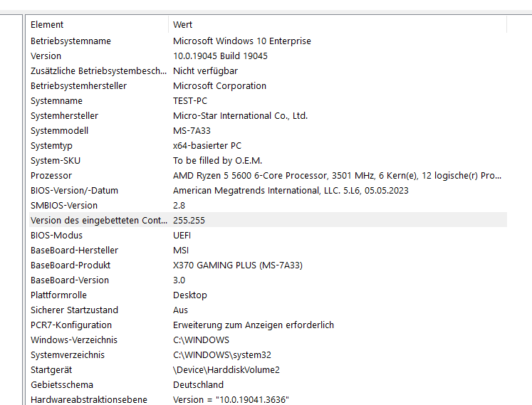The height and width of the screenshot is (405, 532).
Task: Select the BaseBoard-Version row label
Action: (x=70, y=280)
